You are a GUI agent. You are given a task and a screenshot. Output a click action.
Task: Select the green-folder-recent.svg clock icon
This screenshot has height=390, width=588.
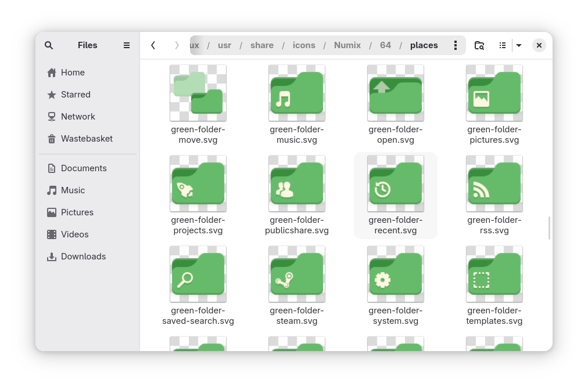[x=396, y=183]
